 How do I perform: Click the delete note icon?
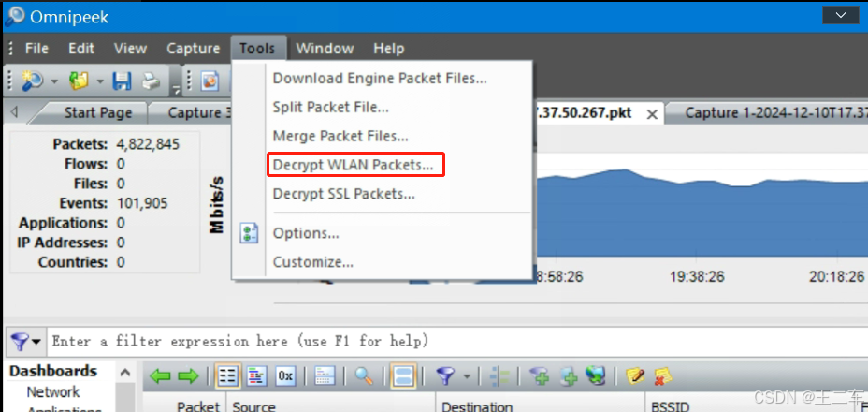(x=662, y=376)
